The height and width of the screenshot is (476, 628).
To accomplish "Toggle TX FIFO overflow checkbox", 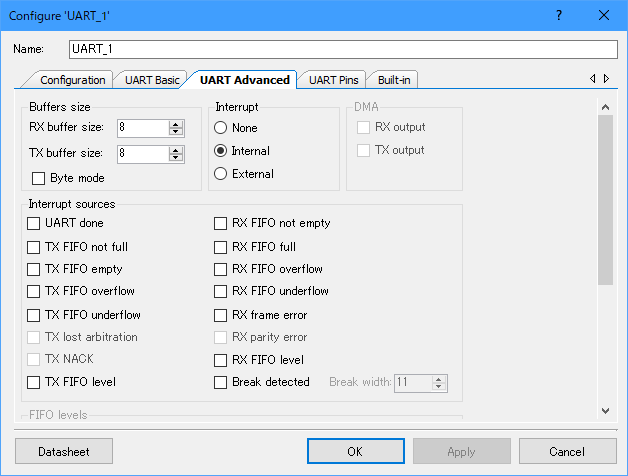I will click(x=35, y=291).
